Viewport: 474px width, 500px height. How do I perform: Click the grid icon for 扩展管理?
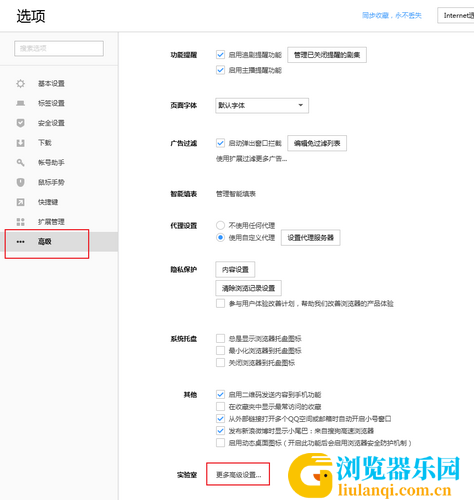[20, 222]
